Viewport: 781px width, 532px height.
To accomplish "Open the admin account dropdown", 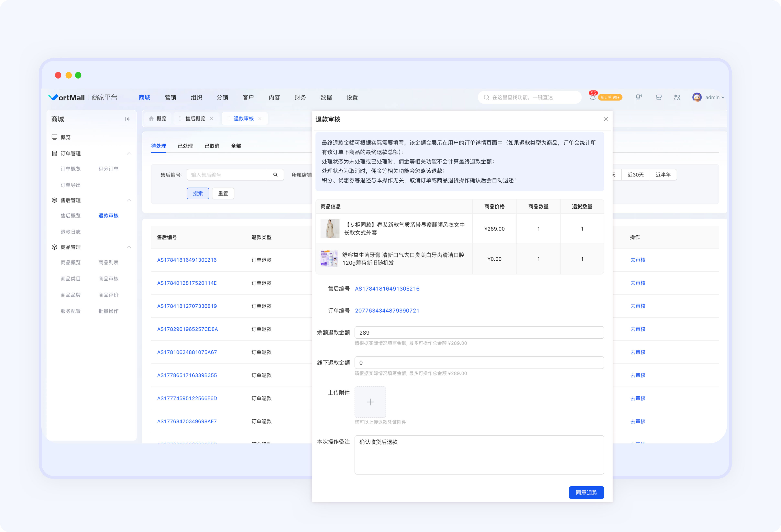I will tap(708, 97).
